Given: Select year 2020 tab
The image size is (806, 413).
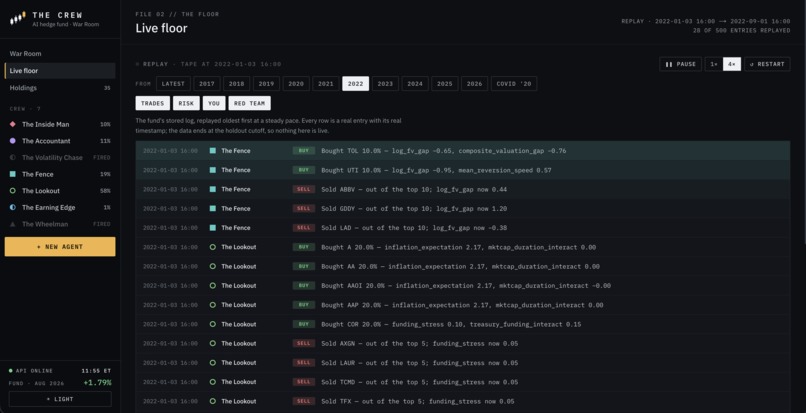Looking at the screenshot, I should point(296,84).
